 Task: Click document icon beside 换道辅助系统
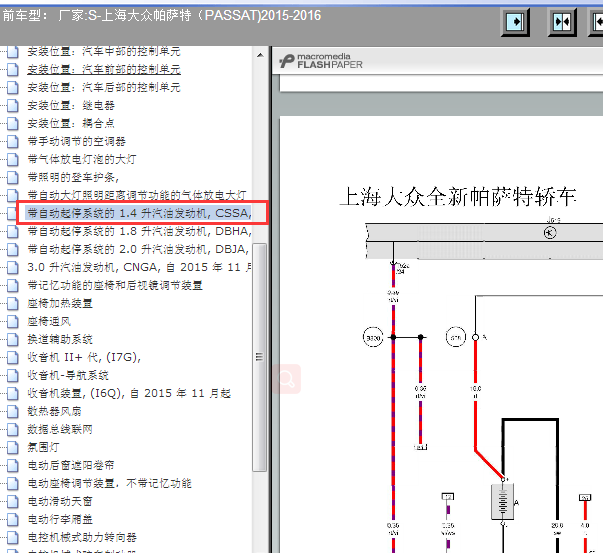coord(13,339)
